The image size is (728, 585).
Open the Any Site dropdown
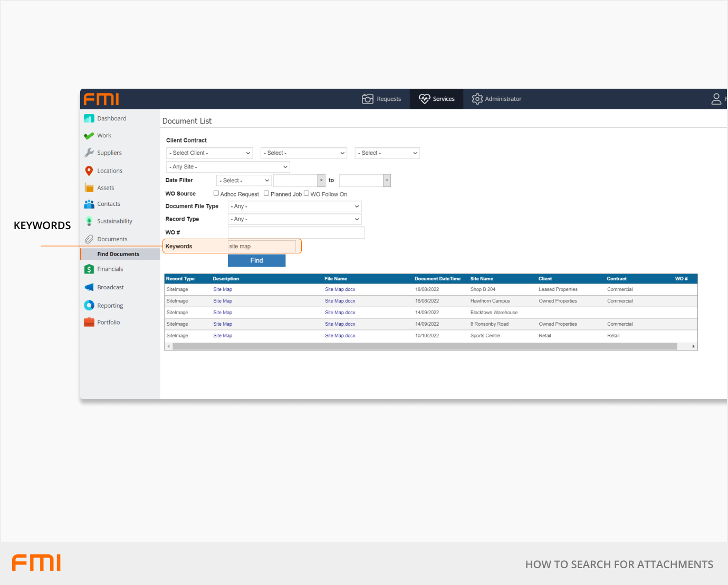pos(228,167)
